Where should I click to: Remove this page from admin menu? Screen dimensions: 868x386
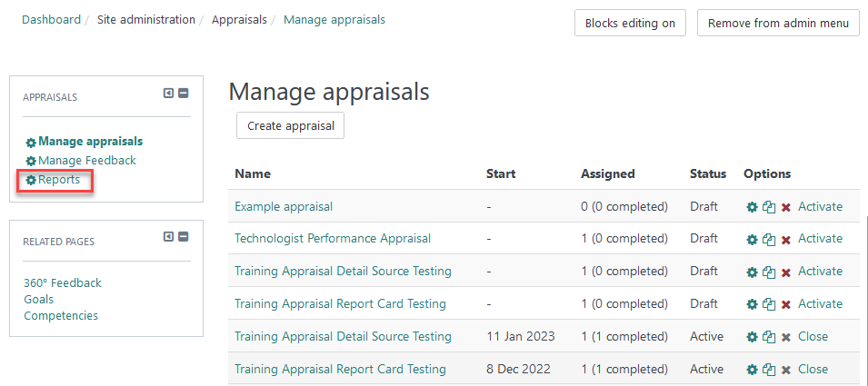point(778,24)
